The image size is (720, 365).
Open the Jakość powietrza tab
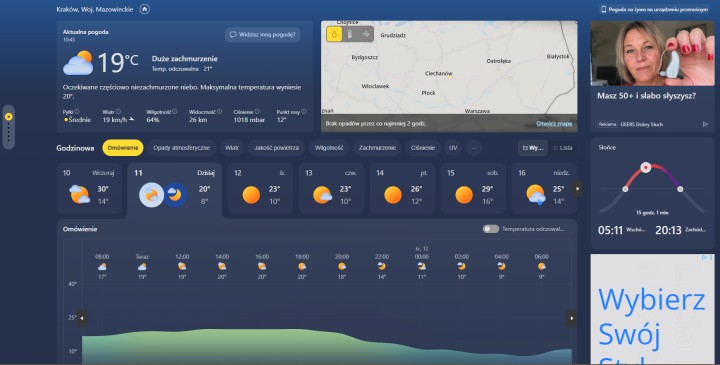pyautogui.click(x=276, y=148)
